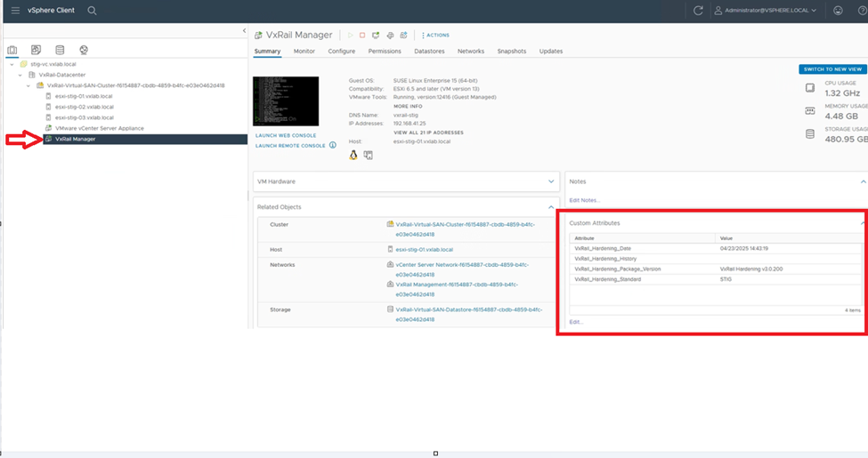Select VxRail Manager in the inventory tree
Viewport: 868px width, 458px height.
point(76,139)
